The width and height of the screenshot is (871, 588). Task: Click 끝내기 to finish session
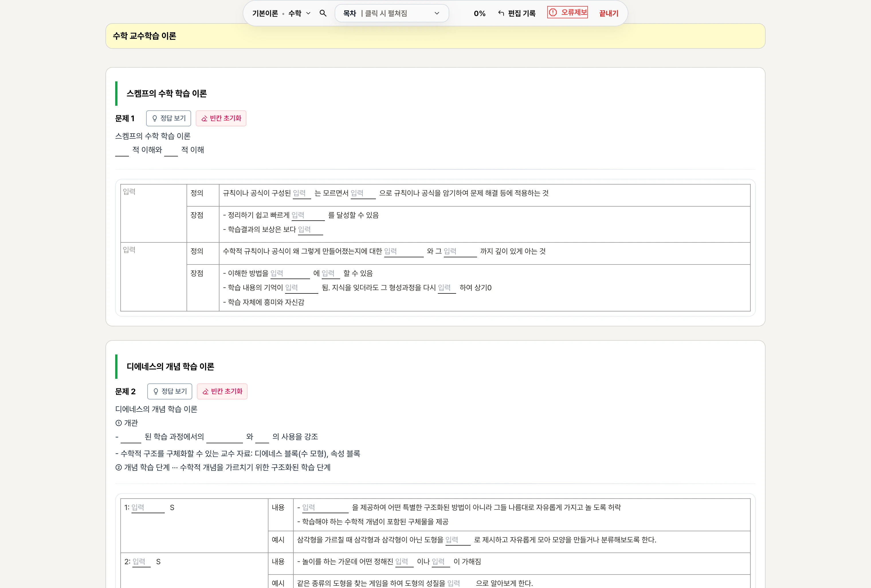pyautogui.click(x=608, y=13)
